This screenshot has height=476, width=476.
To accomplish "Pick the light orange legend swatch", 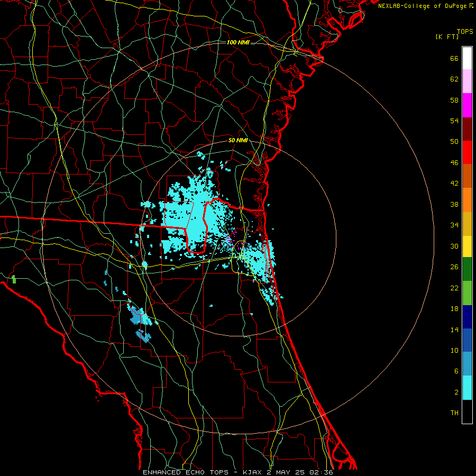I will [x=467, y=200].
